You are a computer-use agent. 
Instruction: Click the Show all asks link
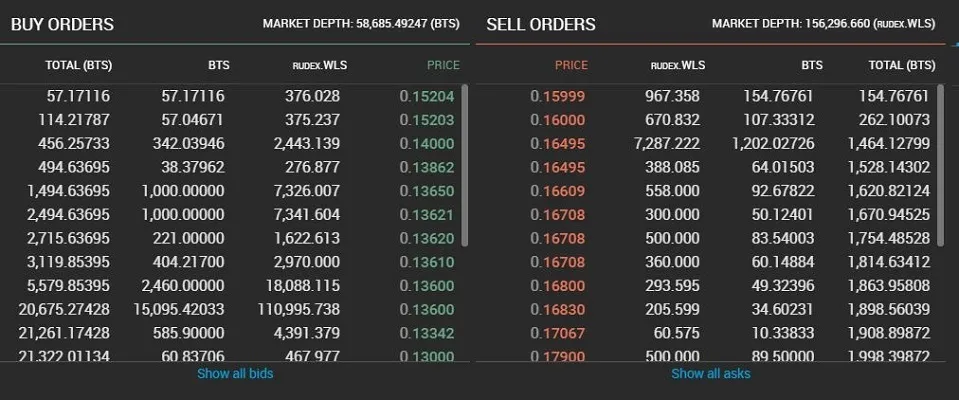pyautogui.click(x=709, y=374)
